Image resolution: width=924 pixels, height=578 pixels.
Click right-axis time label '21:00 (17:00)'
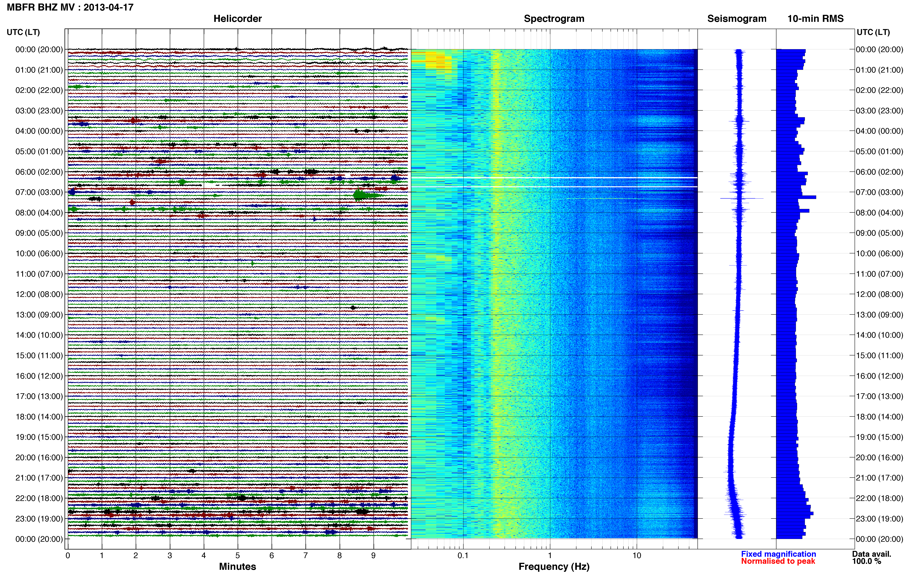point(879,478)
